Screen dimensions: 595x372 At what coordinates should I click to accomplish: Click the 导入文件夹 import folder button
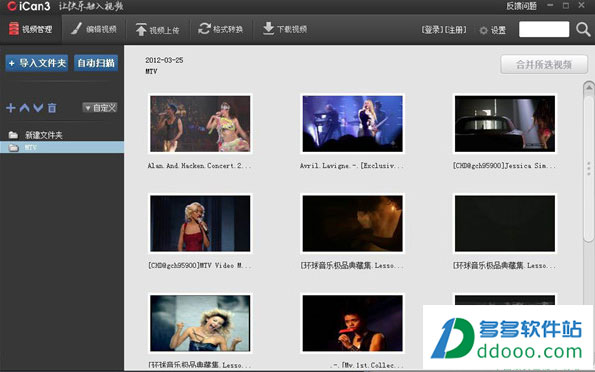pos(37,63)
